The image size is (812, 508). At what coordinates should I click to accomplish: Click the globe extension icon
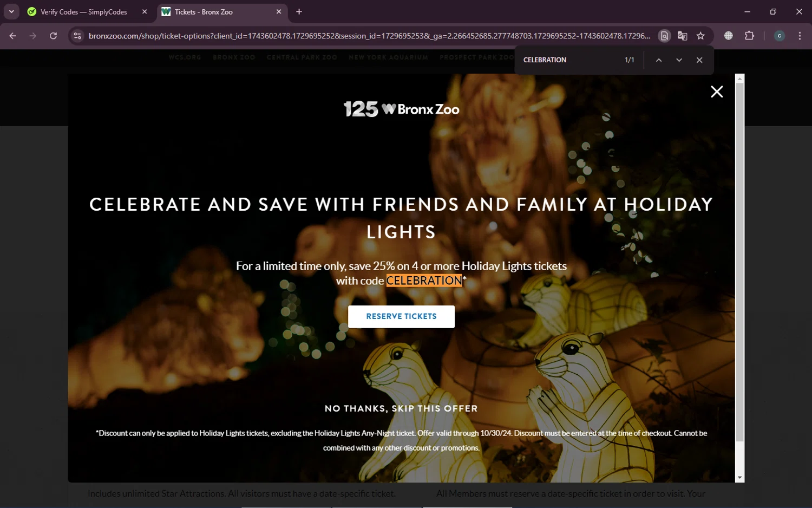pos(729,36)
